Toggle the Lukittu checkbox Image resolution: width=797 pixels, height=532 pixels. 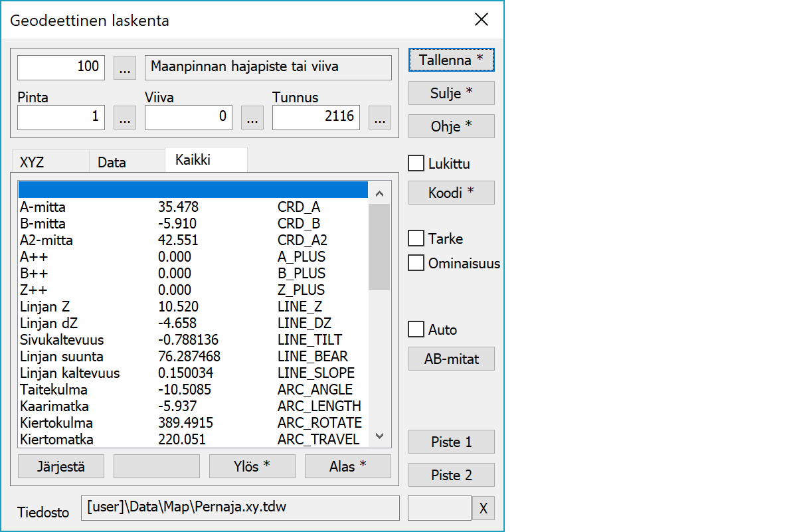(416, 163)
